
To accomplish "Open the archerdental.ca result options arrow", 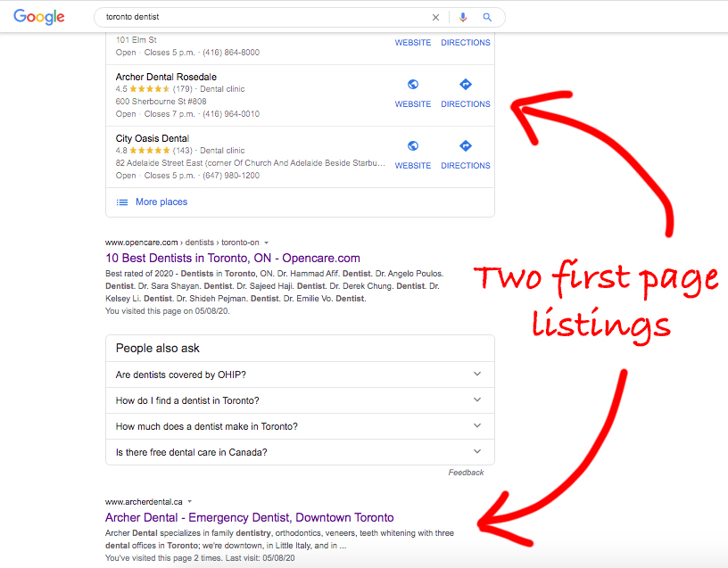I will [x=189, y=502].
